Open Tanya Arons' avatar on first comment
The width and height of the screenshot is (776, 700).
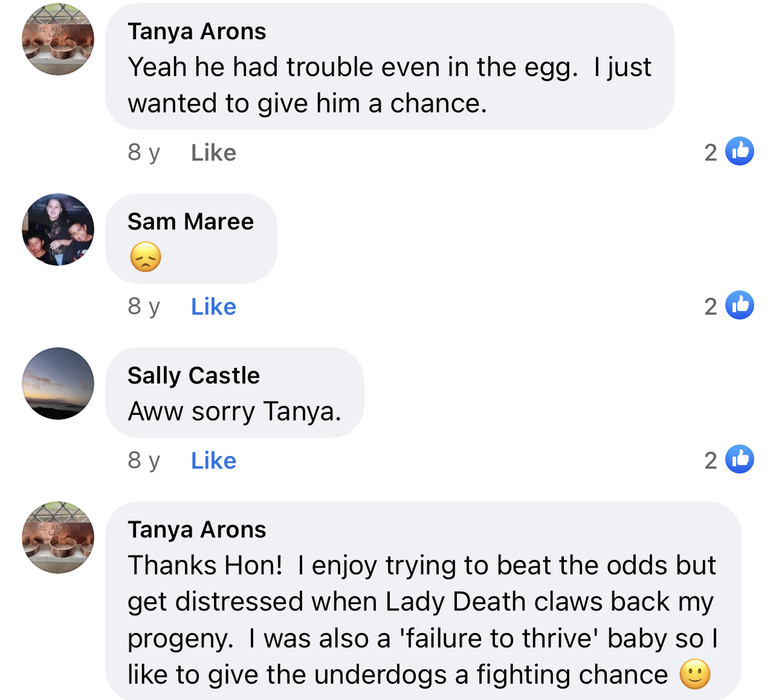tap(58, 40)
